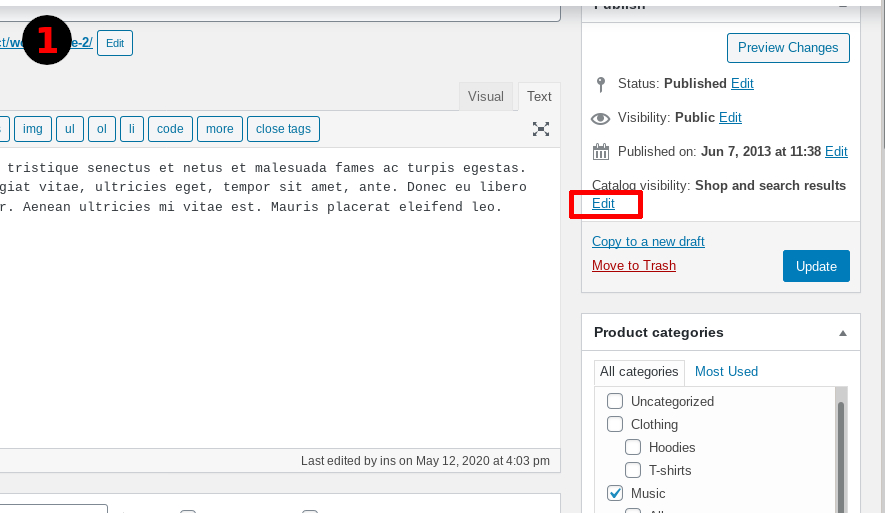
Task: Toggle distraction-free fullscreen editor icon
Action: click(x=541, y=129)
